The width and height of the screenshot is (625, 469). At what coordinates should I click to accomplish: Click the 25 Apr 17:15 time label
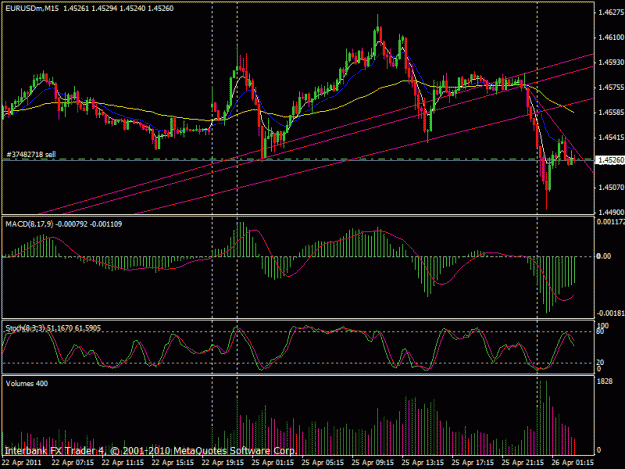tap(472, 463)
